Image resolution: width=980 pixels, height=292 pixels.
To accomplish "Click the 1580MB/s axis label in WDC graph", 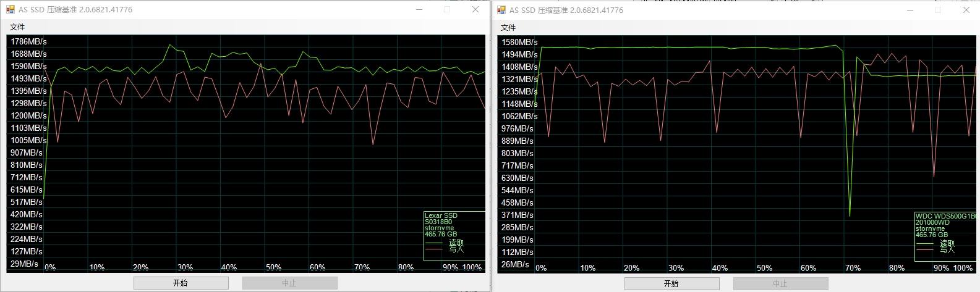I will click(x=519, y=42).
